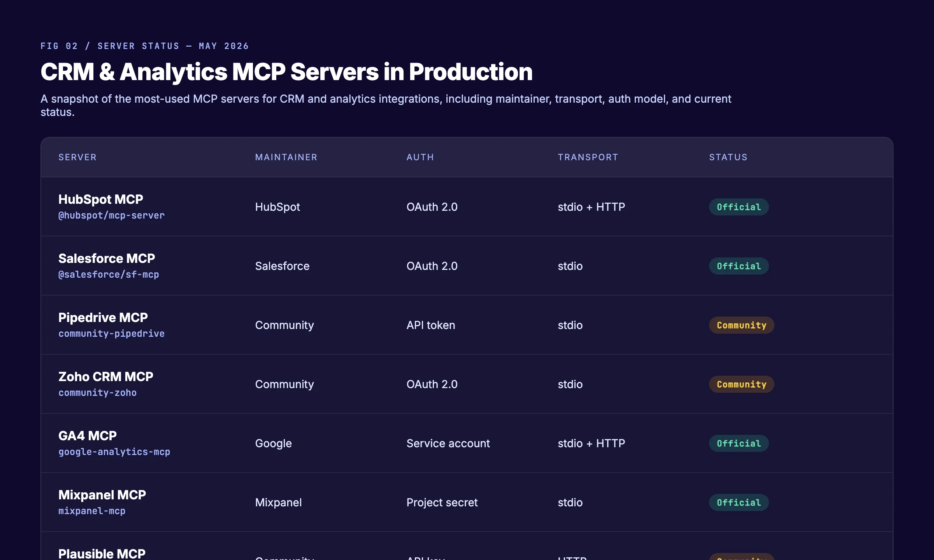The image size is (934, 560).
Task: Click the TRANSPORT column header
Action: 588,157
